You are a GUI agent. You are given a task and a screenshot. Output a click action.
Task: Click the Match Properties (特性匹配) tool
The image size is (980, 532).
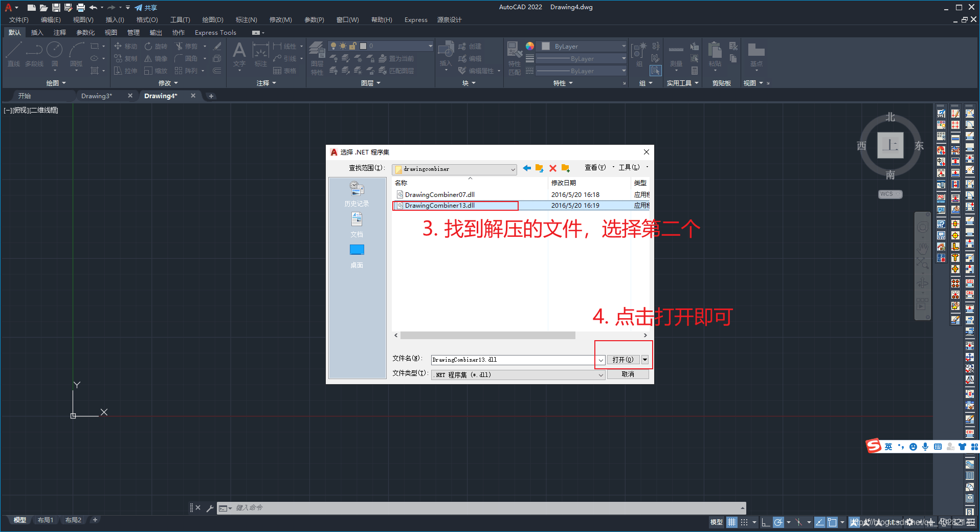(515, 58)
